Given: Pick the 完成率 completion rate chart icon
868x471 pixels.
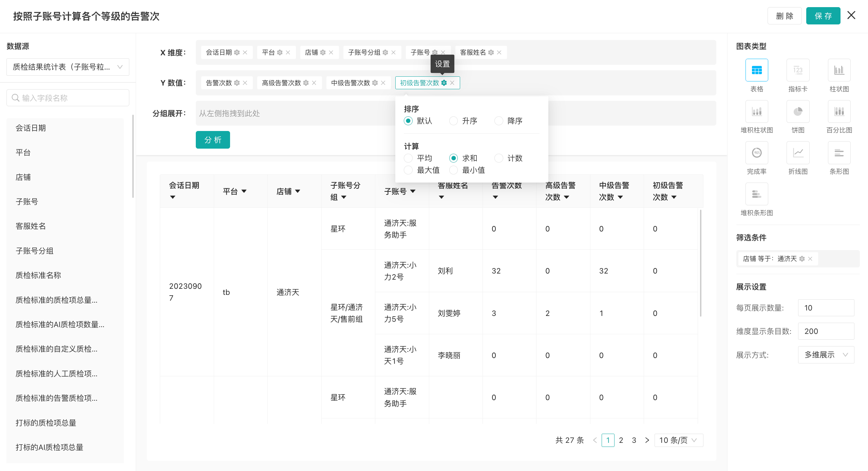Looking at the screenshot, I should 756,153.
